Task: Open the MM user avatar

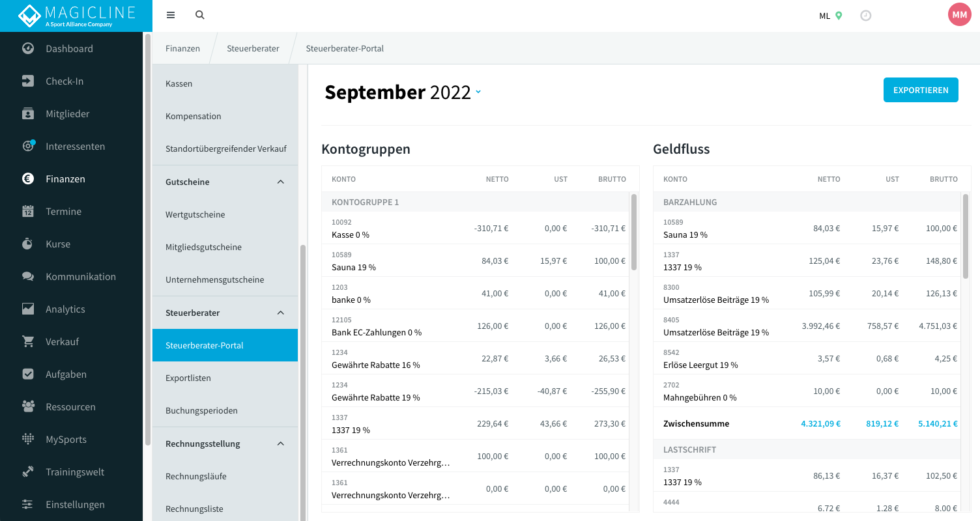Action: click(x=960, y=14)
